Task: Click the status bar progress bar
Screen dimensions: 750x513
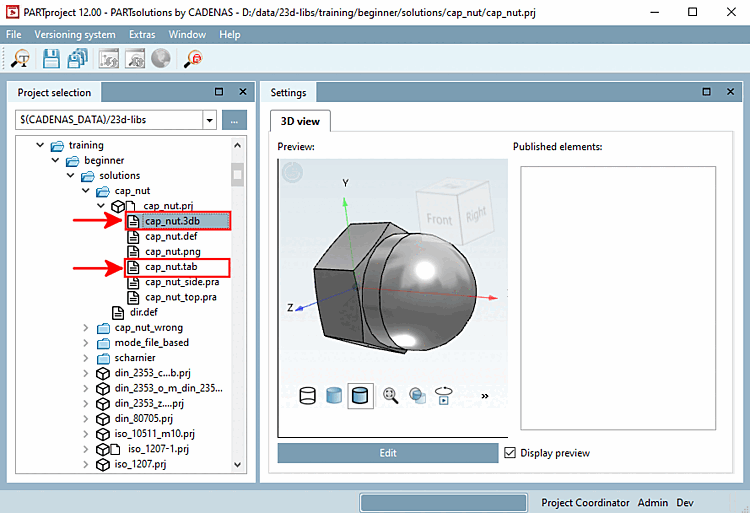Action: [443, 502]
